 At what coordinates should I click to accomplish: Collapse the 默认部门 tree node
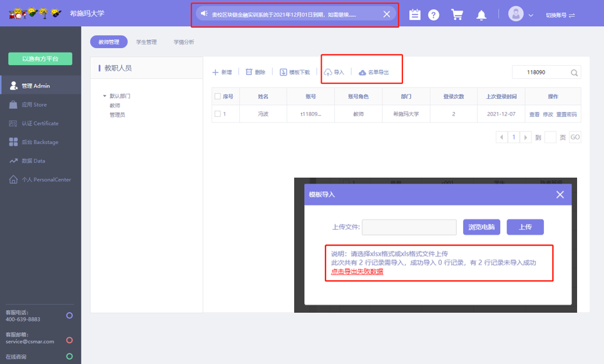[x=105, y=96]
